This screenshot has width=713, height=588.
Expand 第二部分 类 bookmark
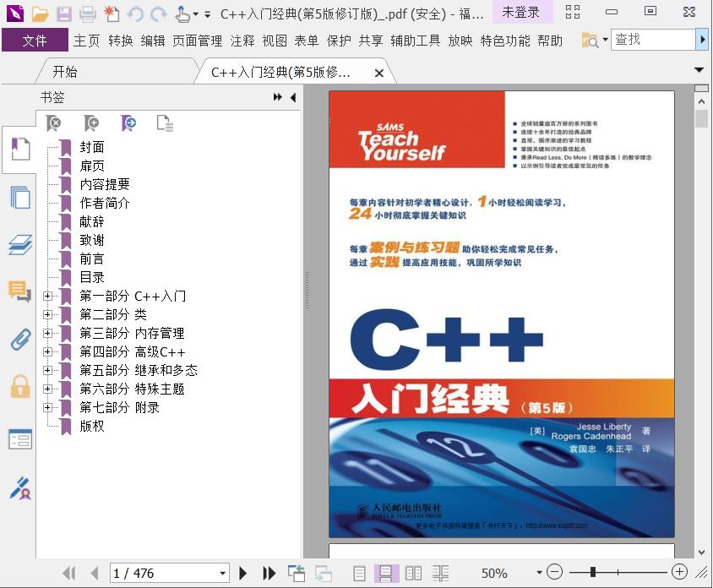(47, 314)
